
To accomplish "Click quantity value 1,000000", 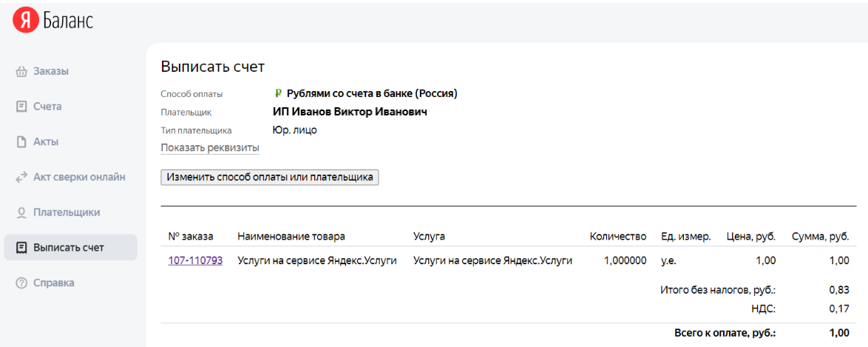I will point(625,260).
